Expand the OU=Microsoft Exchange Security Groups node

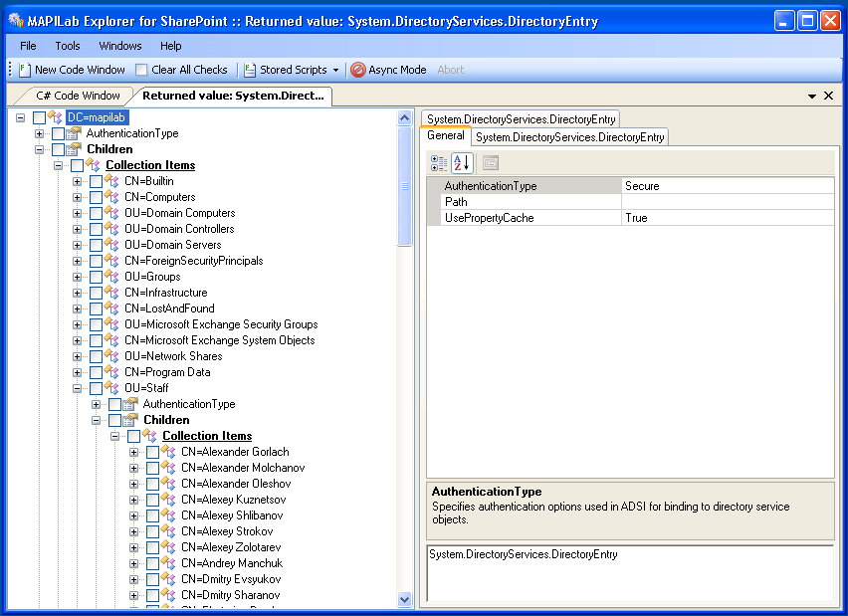click(77, 324)
